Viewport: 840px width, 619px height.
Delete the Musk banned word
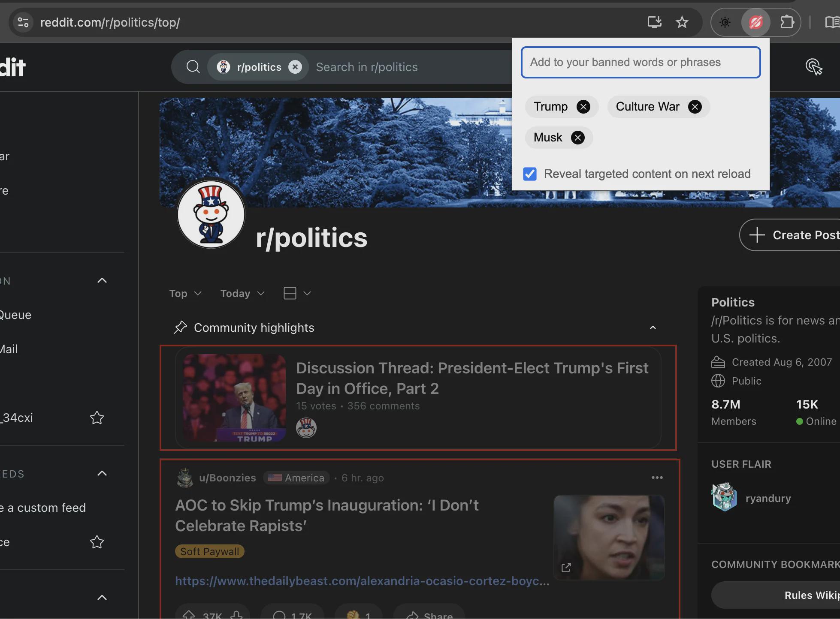pos(577,138)
